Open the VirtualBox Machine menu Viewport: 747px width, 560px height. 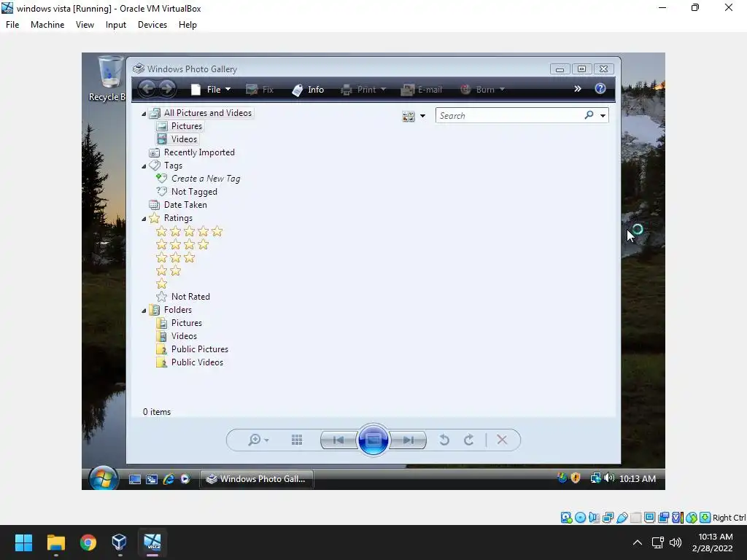pos(47,25)
